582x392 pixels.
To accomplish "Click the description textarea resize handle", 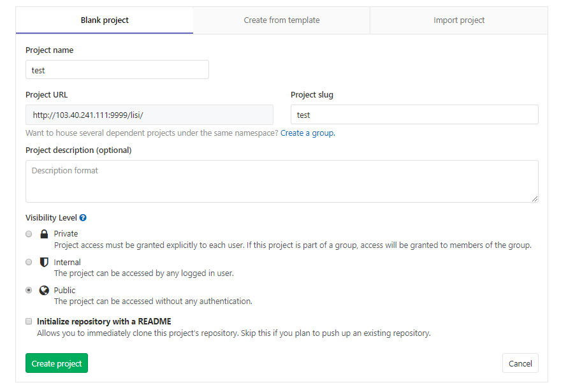I will (x=534, y=199).
